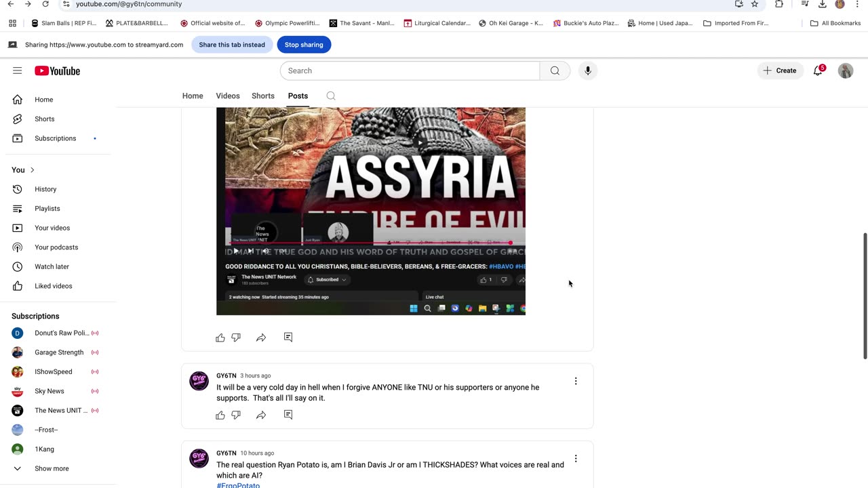Switch to channel Shorts tab
The width and height of the screenshot is (868, 488).
[263, 96]
